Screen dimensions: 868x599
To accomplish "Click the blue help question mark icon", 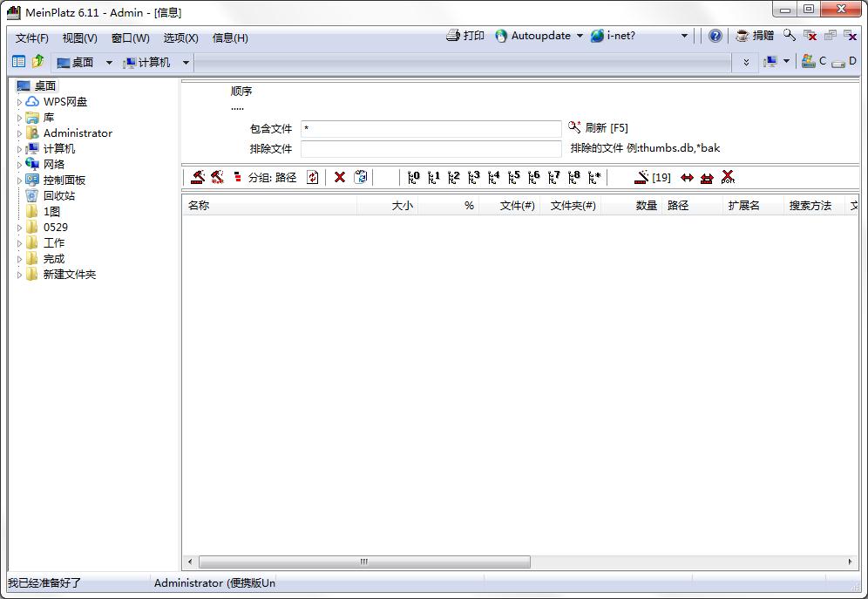I will point(715,36).
